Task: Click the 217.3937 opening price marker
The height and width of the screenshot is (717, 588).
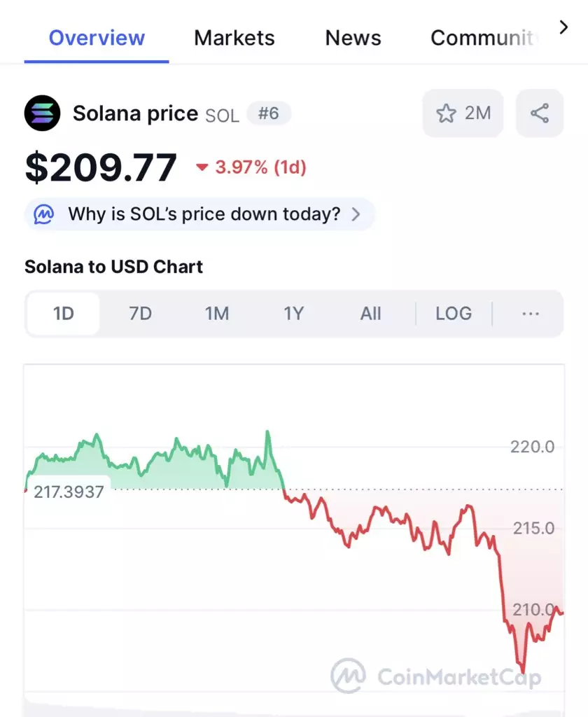Action: (69, 492)
